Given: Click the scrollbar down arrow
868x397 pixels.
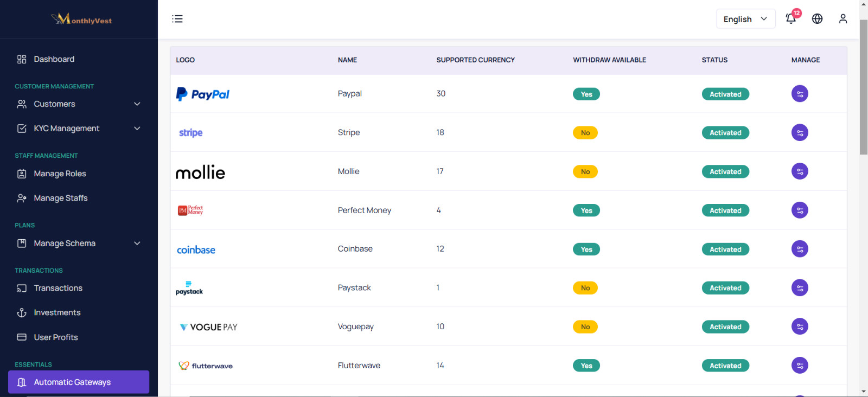Looking at the screenshot, I should [x=864, y=391].
